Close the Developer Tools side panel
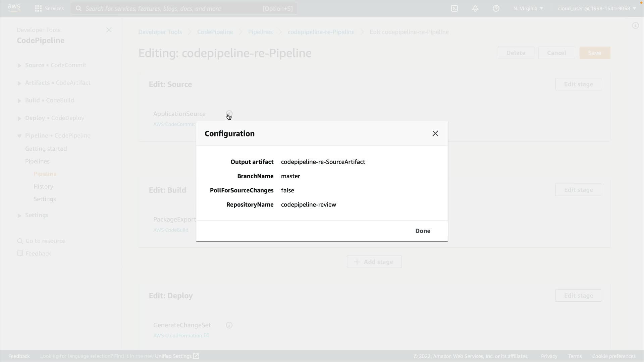This screenshot has height=362, width=644. pyautogui.click(x=109, y=30)
